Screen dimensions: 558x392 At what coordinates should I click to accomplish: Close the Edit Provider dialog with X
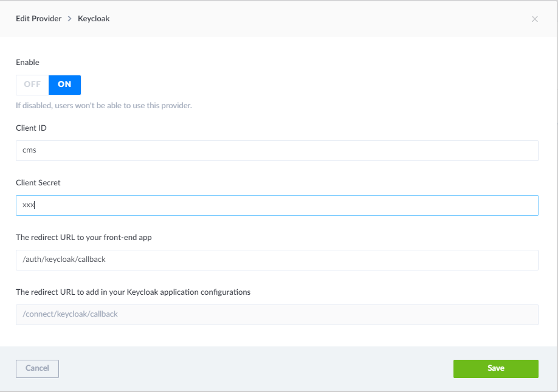pos(534,19)
